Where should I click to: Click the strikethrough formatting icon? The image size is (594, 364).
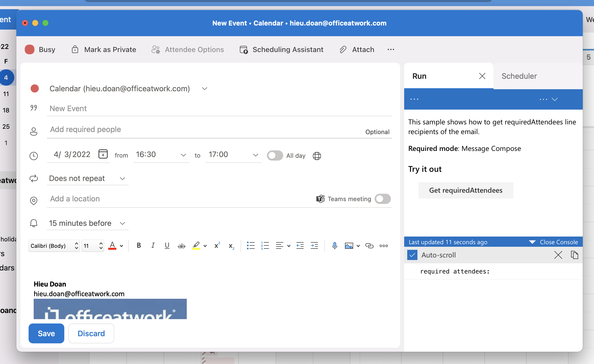tap(181, 246)
